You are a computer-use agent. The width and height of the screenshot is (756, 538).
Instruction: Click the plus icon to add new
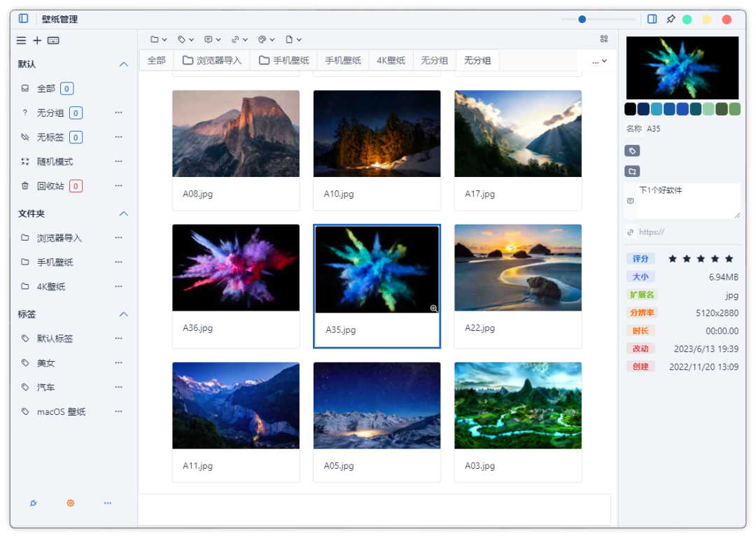click(37, 41)
